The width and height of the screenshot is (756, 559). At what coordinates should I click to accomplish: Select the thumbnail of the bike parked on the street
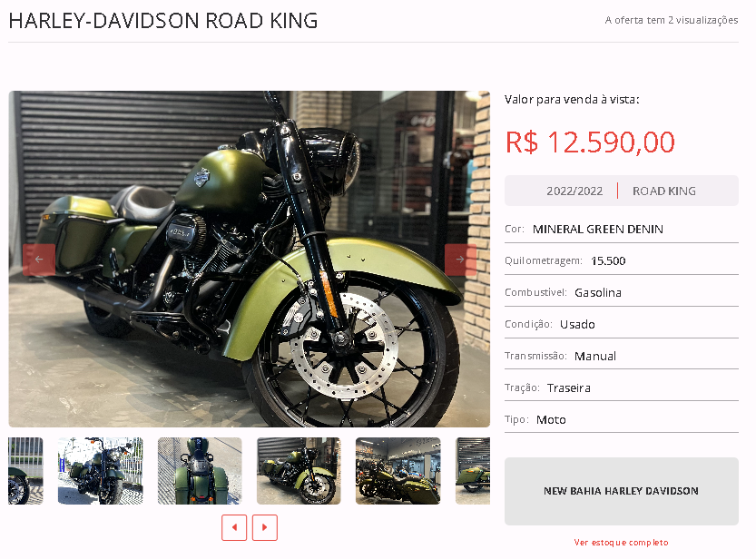[x=100, y=471]
